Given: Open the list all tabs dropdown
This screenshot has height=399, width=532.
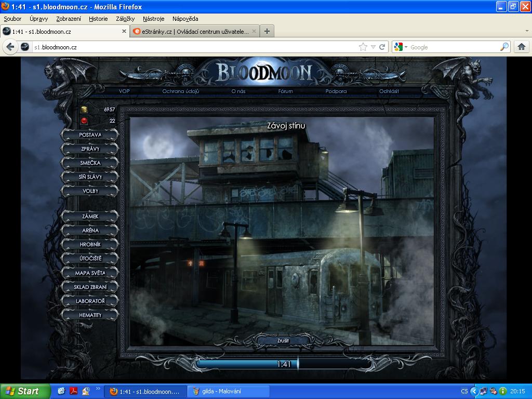Looking at the screenshot, I should 527,31.
